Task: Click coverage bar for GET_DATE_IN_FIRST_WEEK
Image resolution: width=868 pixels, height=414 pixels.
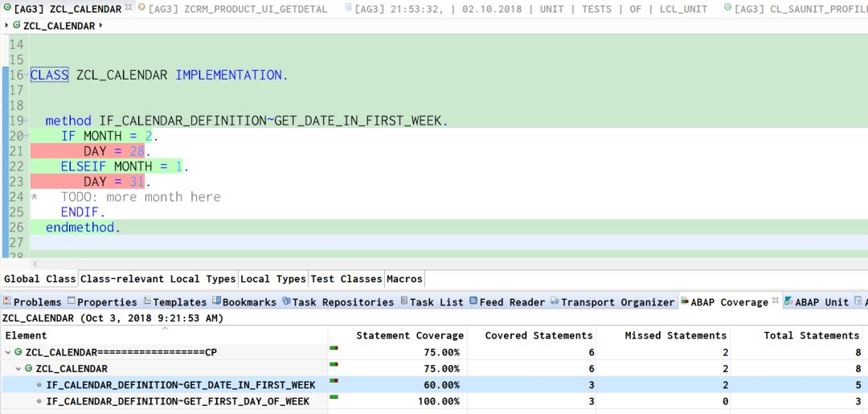Action: [334, 381]
